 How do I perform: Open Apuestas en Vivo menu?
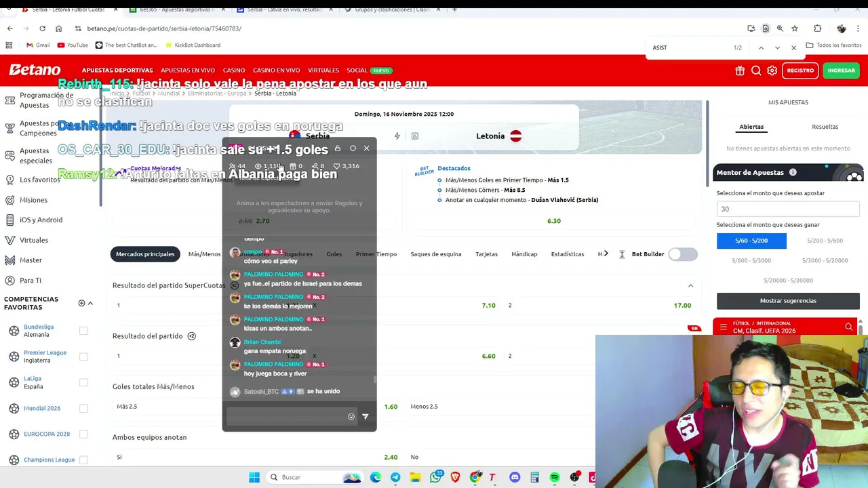click(188, 70)
